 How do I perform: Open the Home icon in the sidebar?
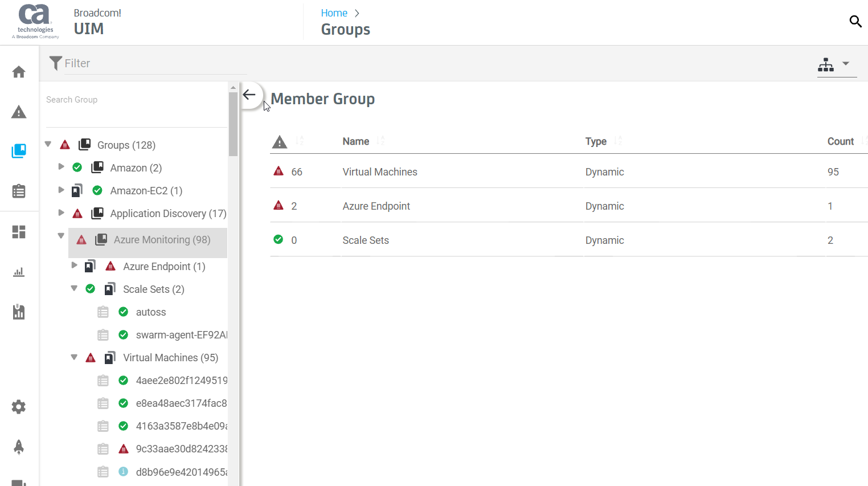pyautogui.click(x=19, y=72)
